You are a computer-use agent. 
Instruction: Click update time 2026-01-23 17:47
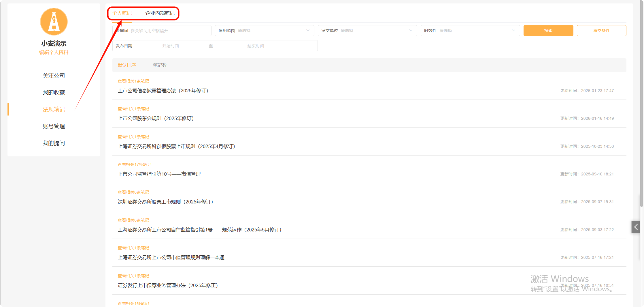587,91
